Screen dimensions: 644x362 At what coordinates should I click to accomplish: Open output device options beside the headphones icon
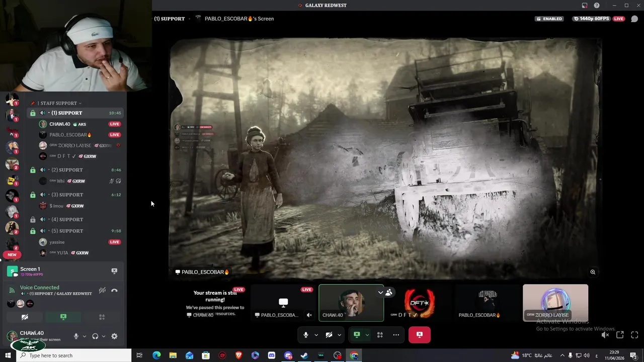104,336
